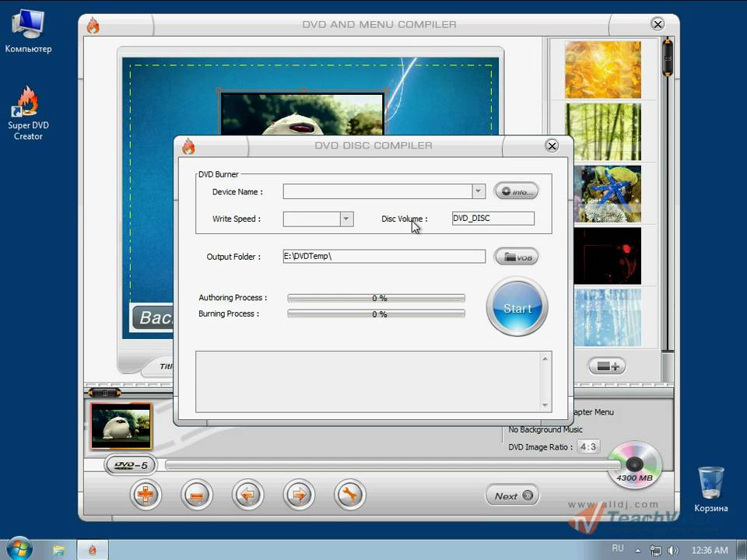Expand the Device Name dropdown
The width and height of the screenshot is (747, 560).
coord(479,191)
